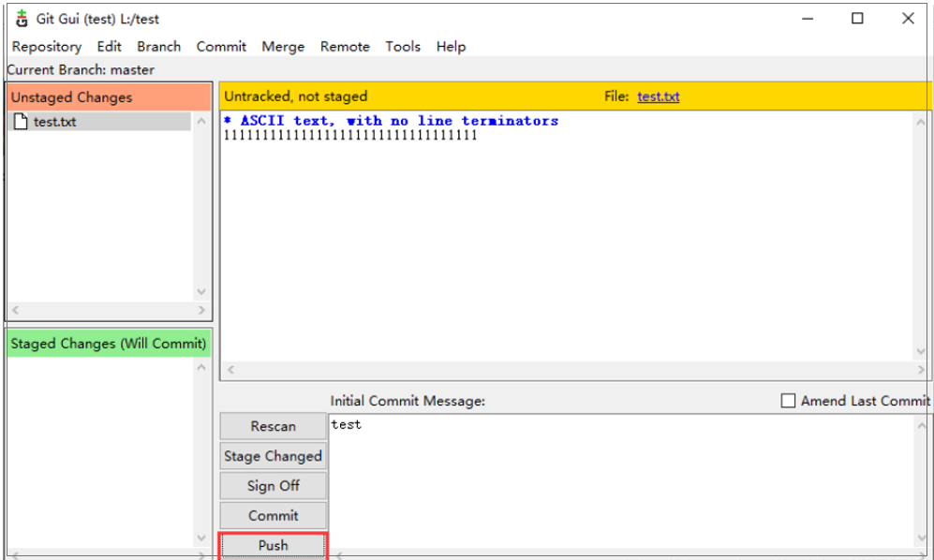This screenshot has width=934, height=560.
Task: Click the commit message scroll-up arrow
Action: [x=922, y=425]
